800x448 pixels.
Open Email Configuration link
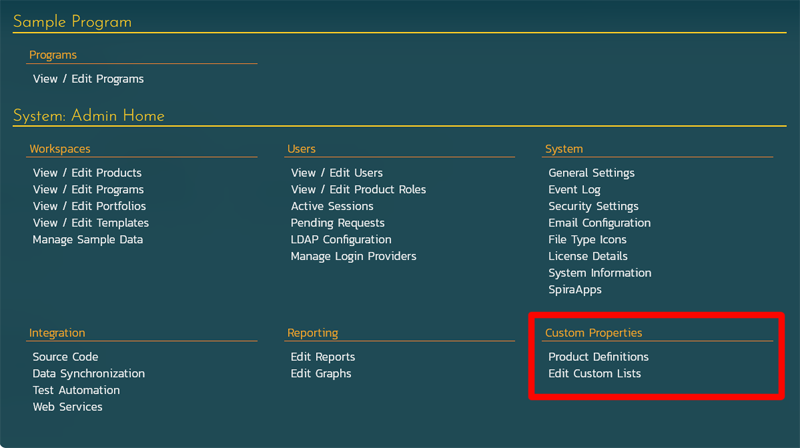(599, 223)
